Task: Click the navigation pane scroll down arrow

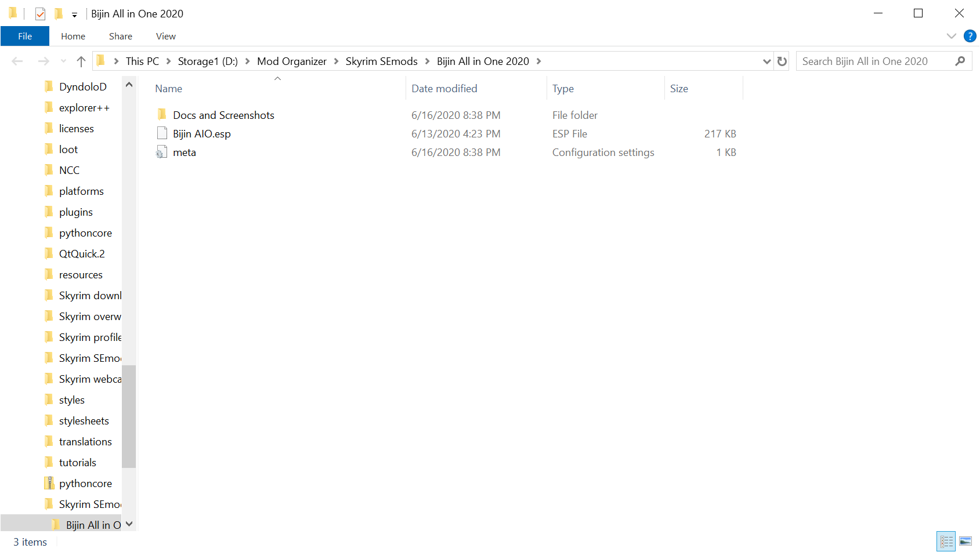Action: pos(129,524)
